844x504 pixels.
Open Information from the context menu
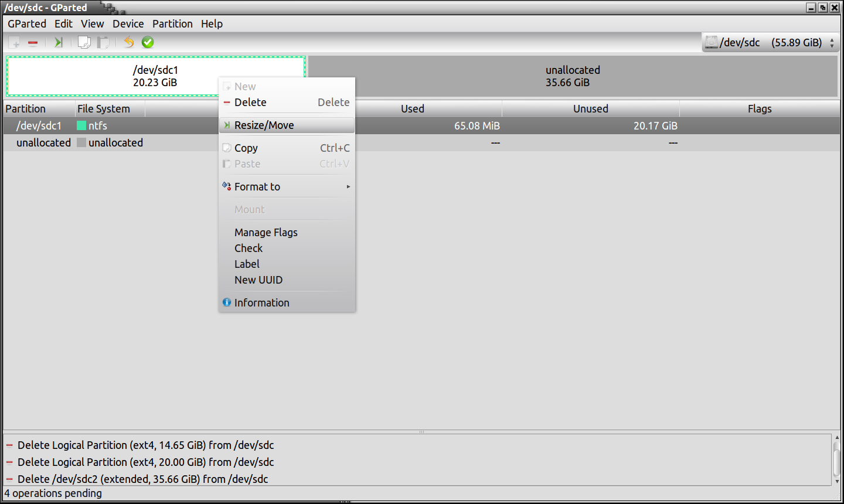tap(261, 303)
